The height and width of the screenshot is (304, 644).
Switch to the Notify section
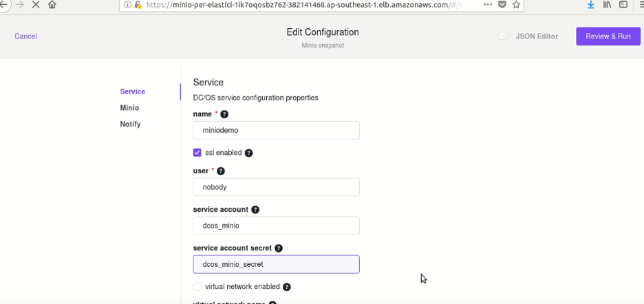pos(130,124)
